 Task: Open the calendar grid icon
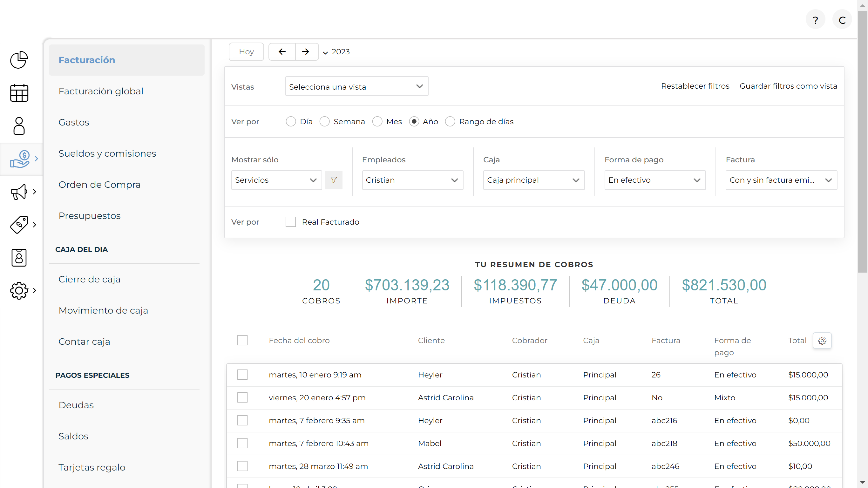pyautogui.click(x=19, y=93)
